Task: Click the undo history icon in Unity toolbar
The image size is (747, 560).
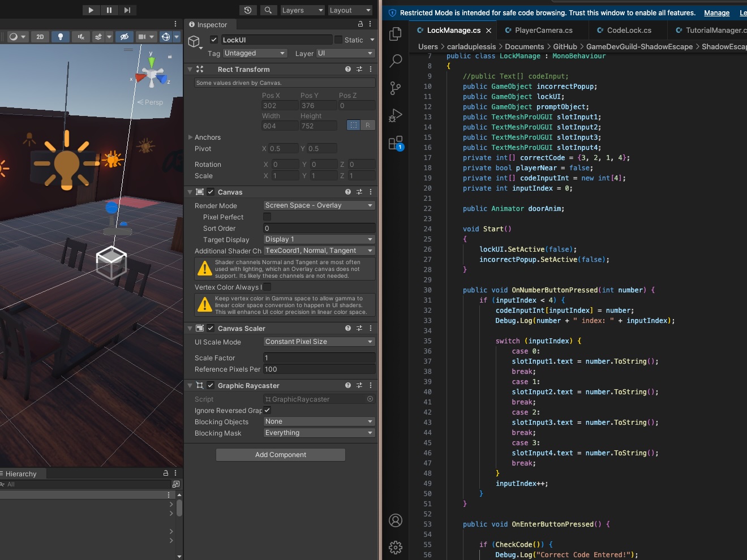Action: point(248,10)
